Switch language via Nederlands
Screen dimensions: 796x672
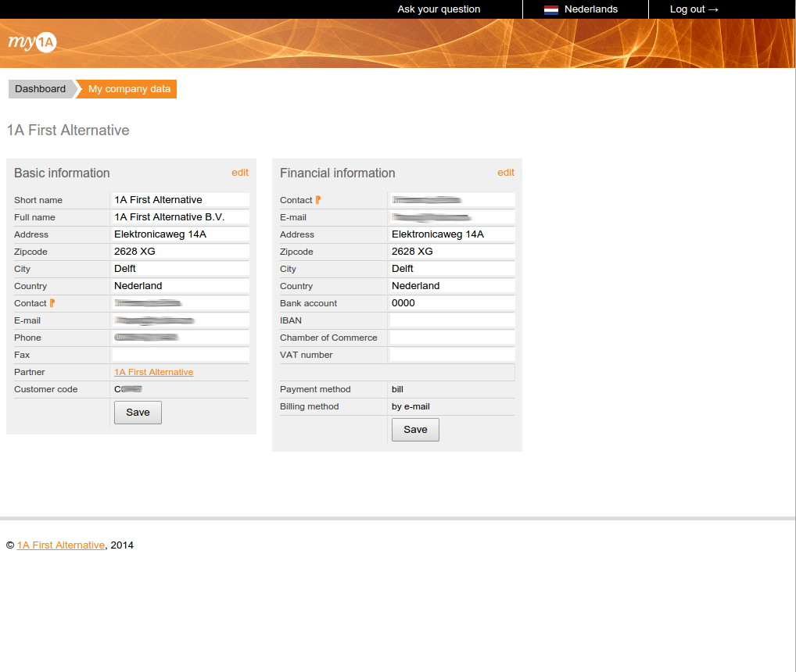click(x=590, y=9)
